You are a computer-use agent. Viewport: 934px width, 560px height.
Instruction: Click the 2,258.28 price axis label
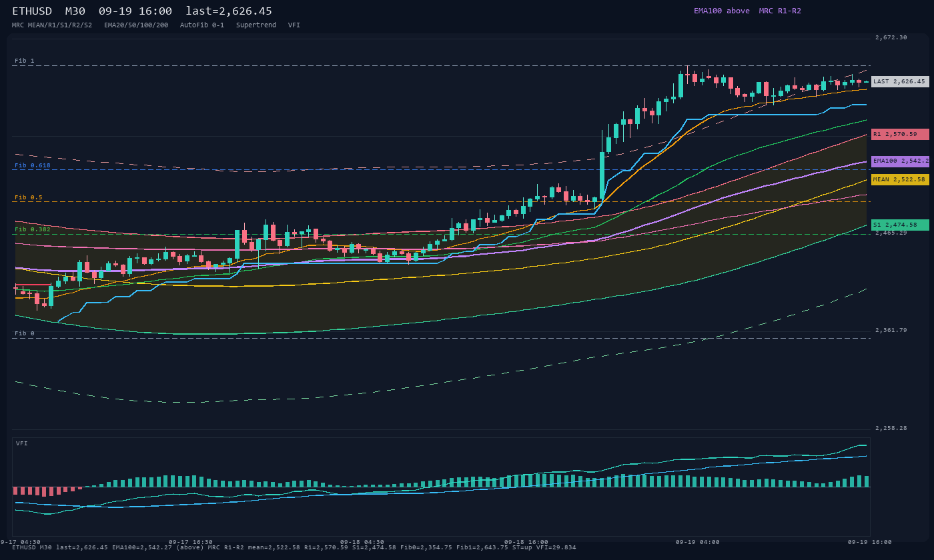(x=891, y=428)
